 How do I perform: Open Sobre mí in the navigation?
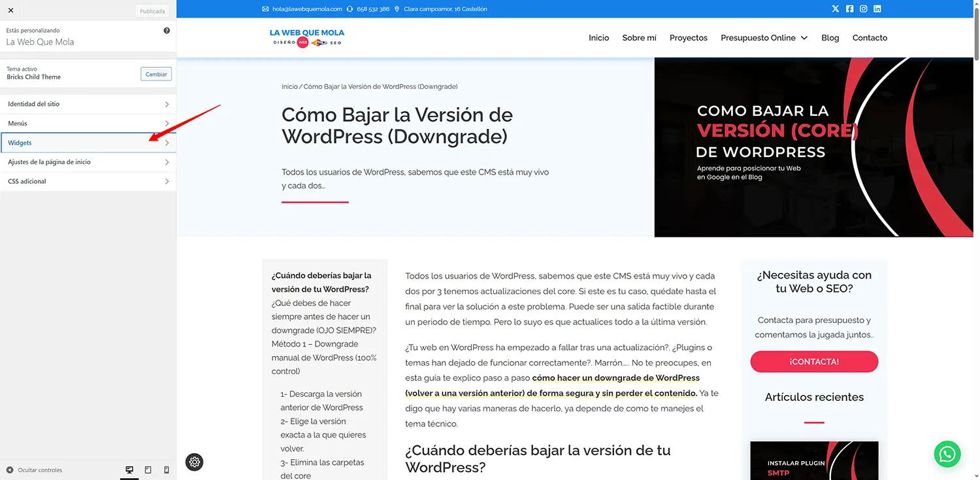pos(639,38)
